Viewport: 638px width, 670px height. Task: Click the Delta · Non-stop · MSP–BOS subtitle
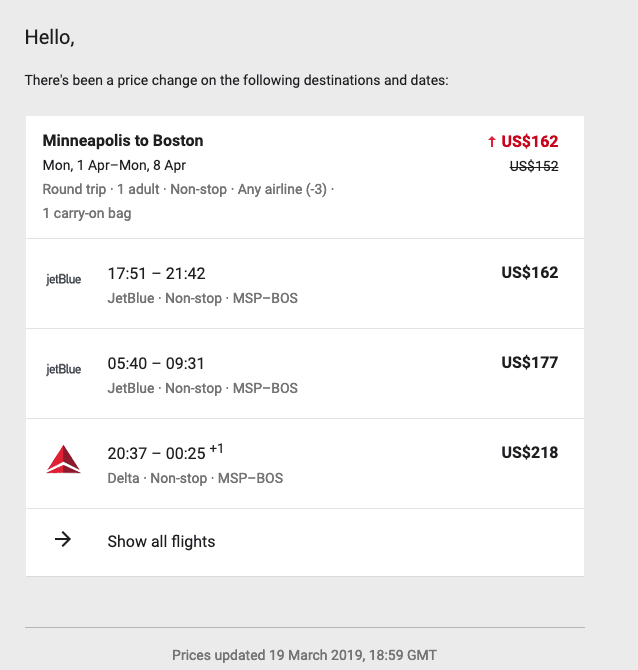click(x=195, y=478)
